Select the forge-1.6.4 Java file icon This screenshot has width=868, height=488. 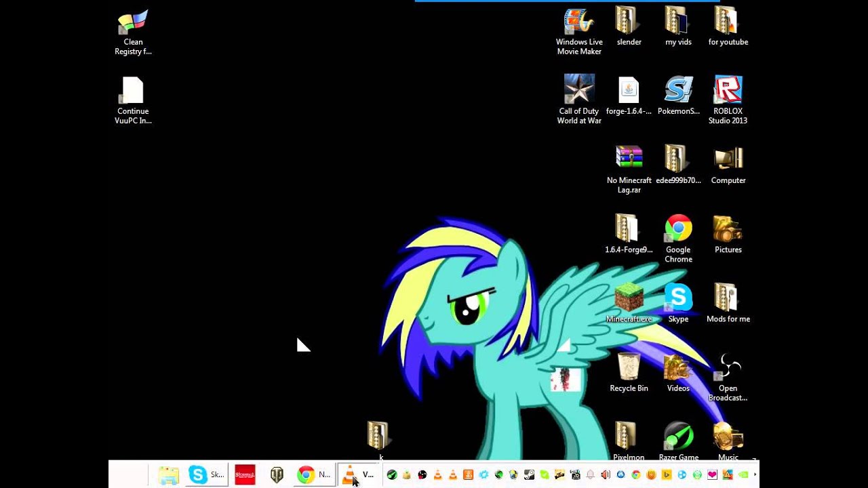pos(629,96)
